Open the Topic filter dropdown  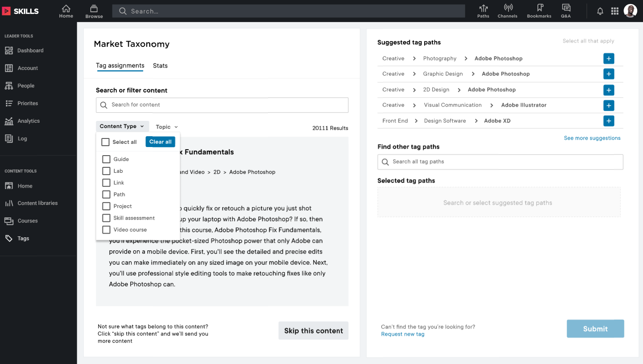tap(167, 127)
